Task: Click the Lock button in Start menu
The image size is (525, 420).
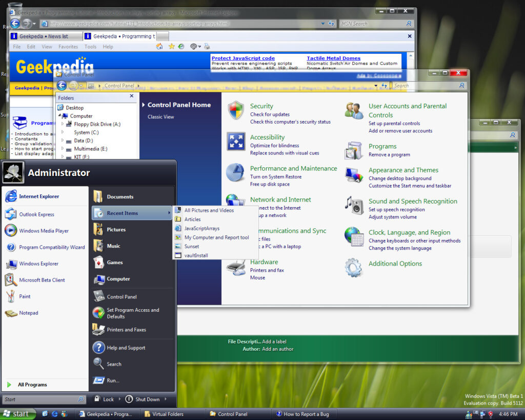Action: click(104, 399)
